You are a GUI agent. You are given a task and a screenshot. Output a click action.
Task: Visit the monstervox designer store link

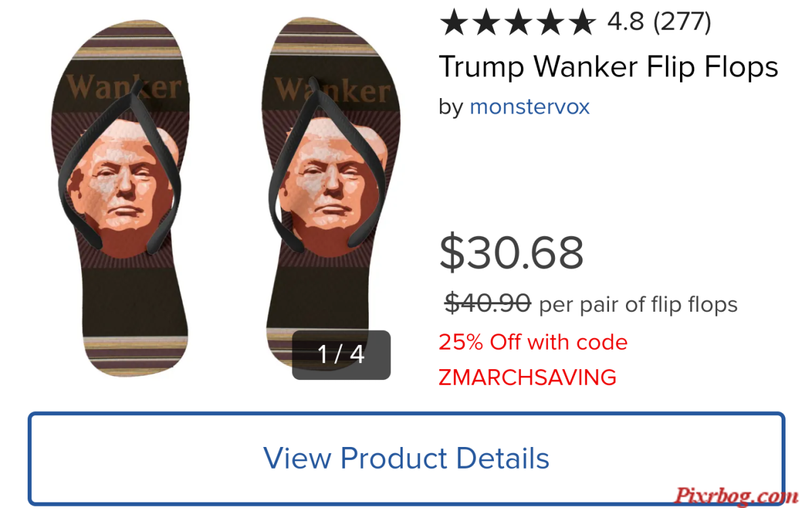pos(530,107)
